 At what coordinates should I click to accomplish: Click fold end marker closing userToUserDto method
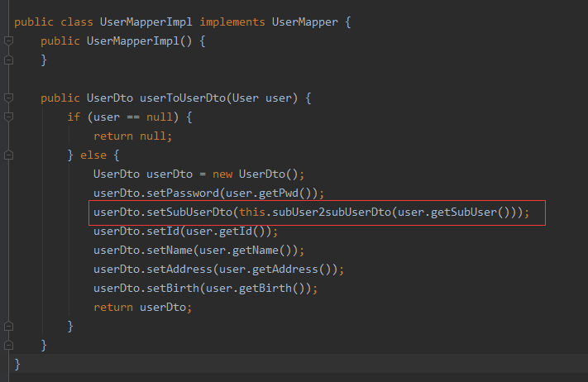coord(8,346)
